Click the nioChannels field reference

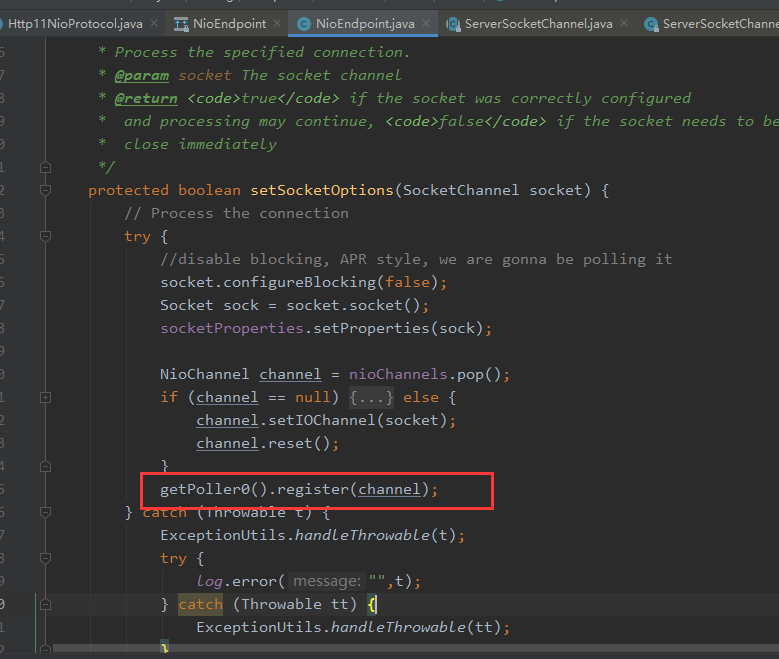[398, 374]
